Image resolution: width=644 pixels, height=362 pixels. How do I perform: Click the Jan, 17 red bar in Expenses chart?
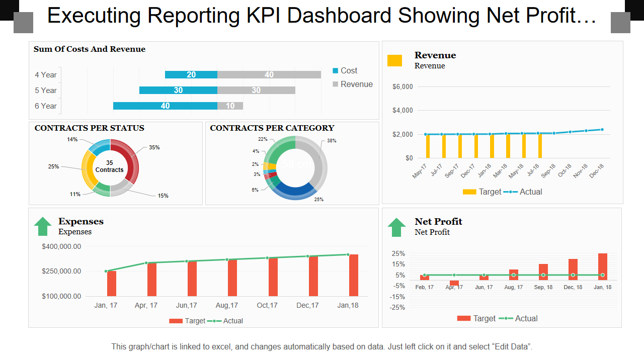(x=111, y=284)
